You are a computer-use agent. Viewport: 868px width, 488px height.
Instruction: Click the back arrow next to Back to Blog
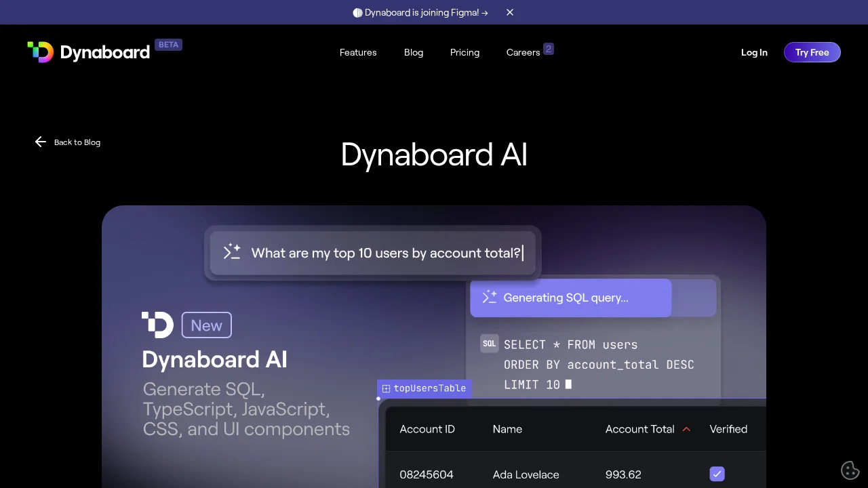41,142
